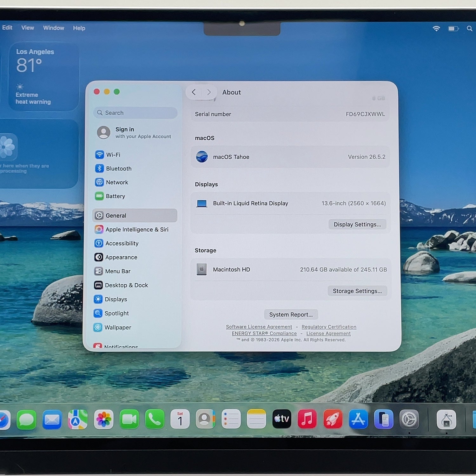This screenshot has height=476, width=476.
Task: Click the System Settings gear icon in the Dock
Action: coord(409,419)
